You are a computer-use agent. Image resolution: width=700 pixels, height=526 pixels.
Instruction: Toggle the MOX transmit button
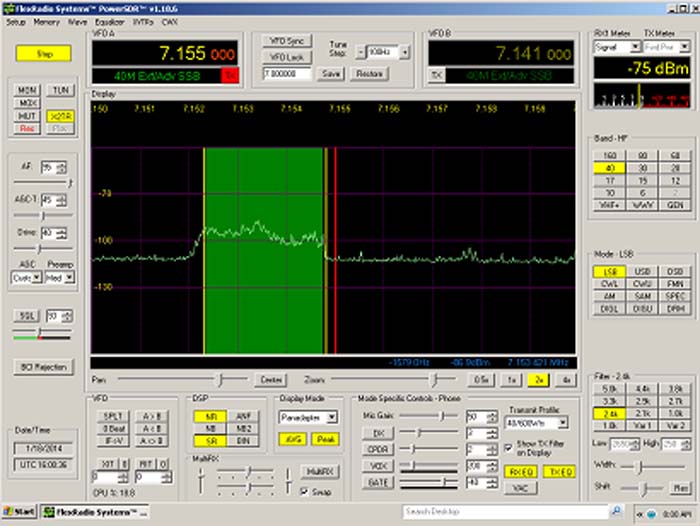click(x=27, y=103)
